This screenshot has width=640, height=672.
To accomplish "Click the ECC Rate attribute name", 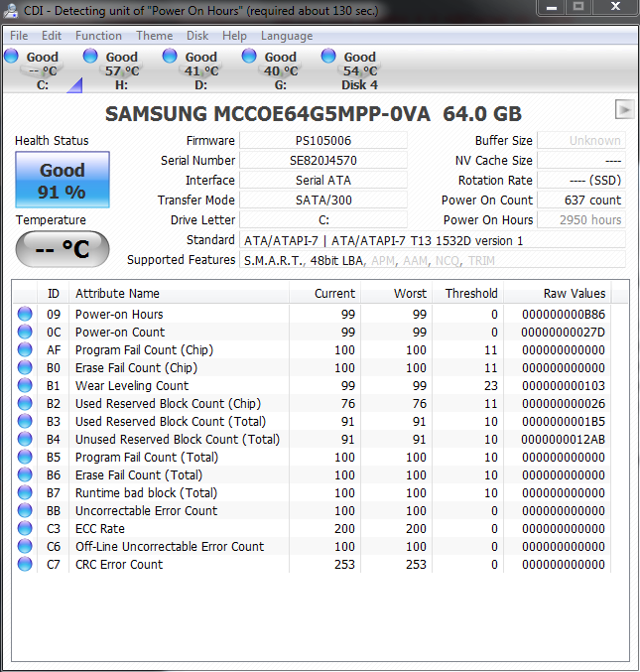I will (x=100, y=528).
